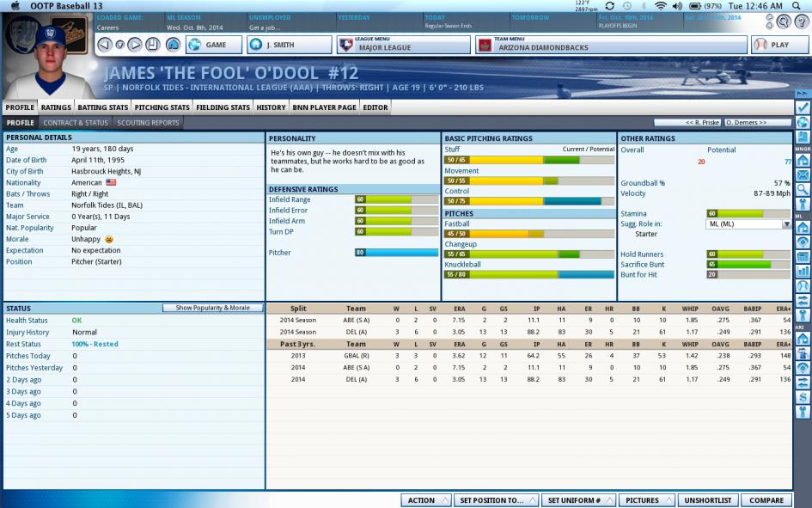This screenshot has width=812, height=508.
Task: Open the book icon in the right sidebar
Action: point(803,138)
